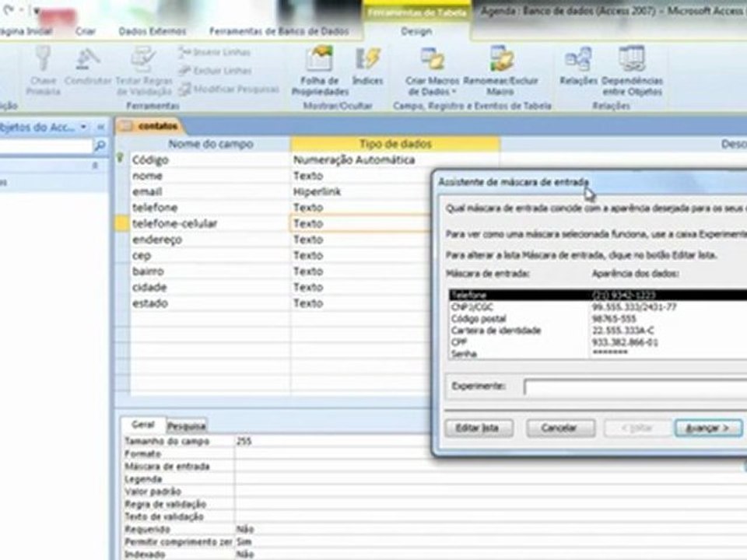This screenshot has width=747, height=560.
Task: Click the navigation pane search magnifier
Action: click(100, 145)
